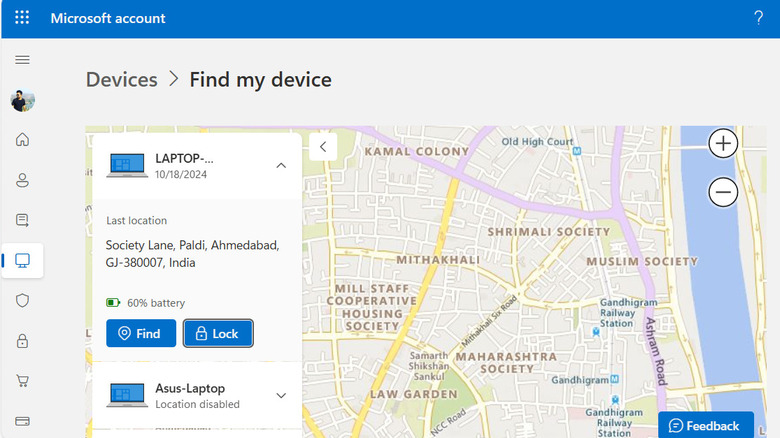
Task: Open the app launcher grid icon
Action: click(x=22, y=18)
